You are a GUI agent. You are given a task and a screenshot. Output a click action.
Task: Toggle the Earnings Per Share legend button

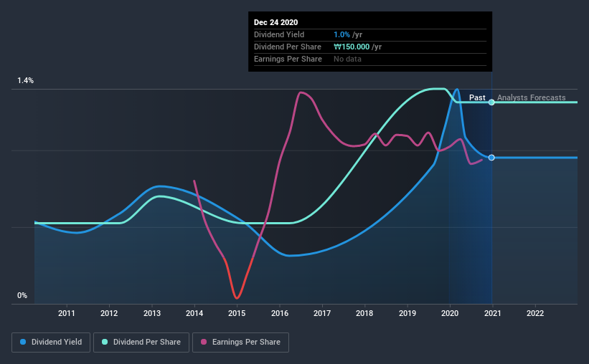[240, 343]
